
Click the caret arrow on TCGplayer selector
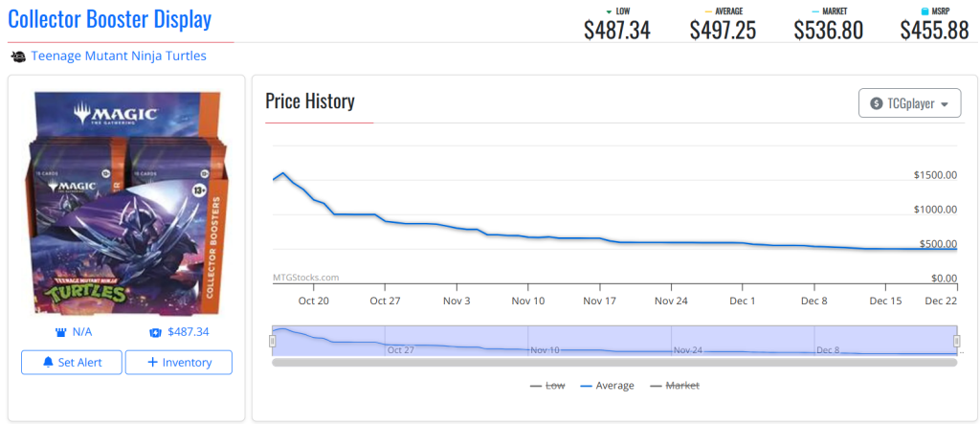pos(945,103)
